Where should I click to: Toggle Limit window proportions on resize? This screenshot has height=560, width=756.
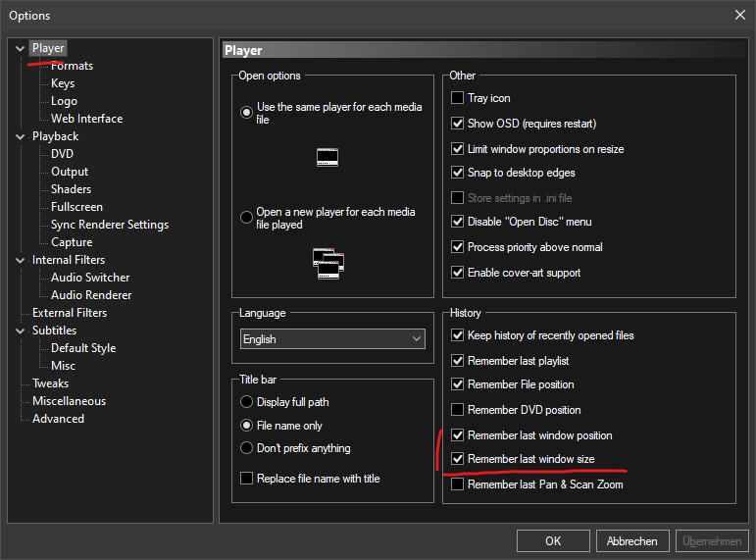pos(457,148)
